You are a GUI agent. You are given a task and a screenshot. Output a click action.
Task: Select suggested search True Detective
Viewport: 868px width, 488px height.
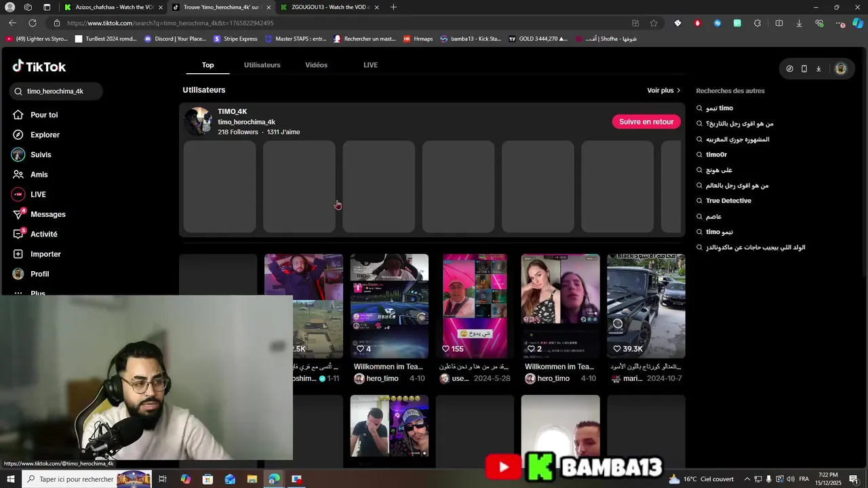728,201
